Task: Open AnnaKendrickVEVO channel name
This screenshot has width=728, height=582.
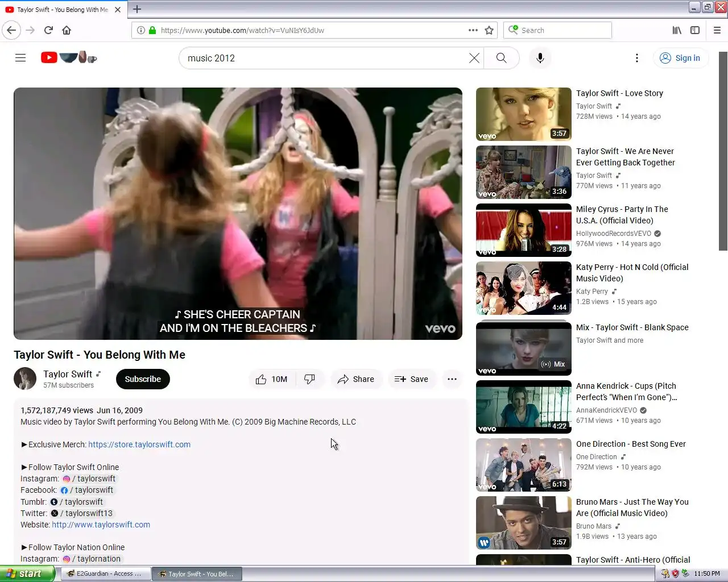Action: point(607,410)
